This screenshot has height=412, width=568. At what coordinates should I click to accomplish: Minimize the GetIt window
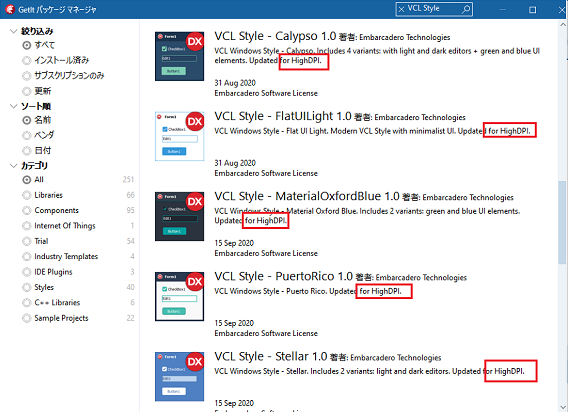pyautogui.click(x=502, y=10)
